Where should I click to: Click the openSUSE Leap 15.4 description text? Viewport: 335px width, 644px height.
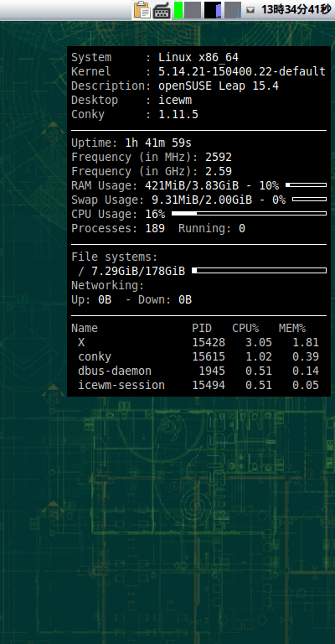point(219,86)
